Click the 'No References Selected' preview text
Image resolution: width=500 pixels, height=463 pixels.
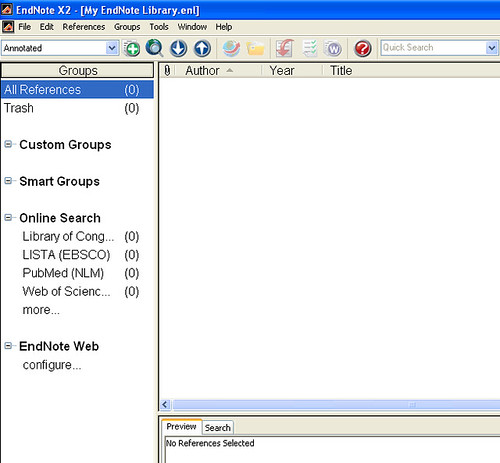pyautogui.click(x=210, y=443)
